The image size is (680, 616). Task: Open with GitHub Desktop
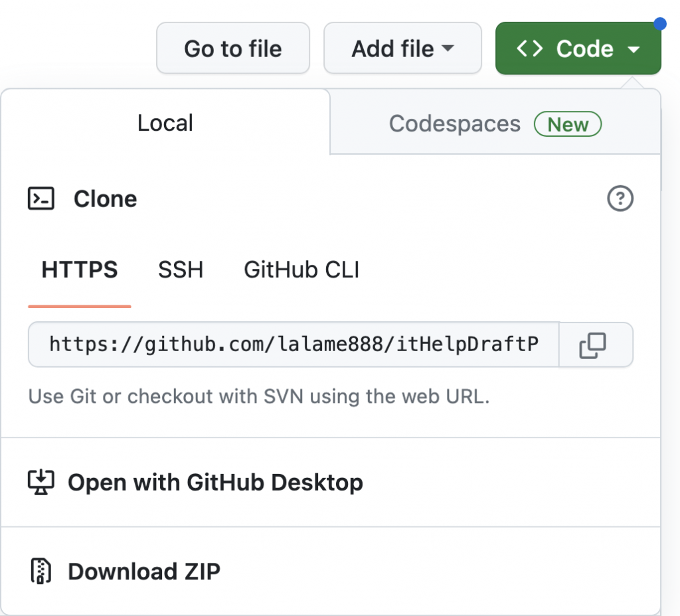(215, 482)
